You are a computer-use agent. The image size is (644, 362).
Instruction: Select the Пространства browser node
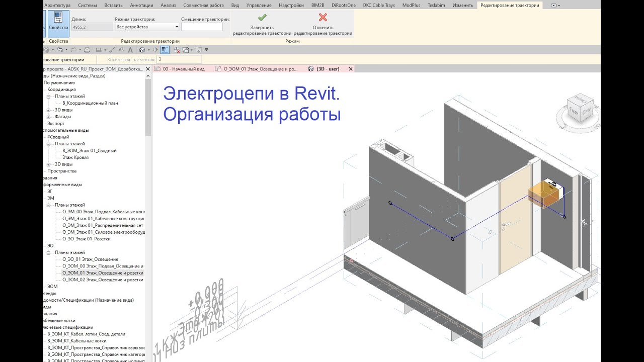point(62,171)
